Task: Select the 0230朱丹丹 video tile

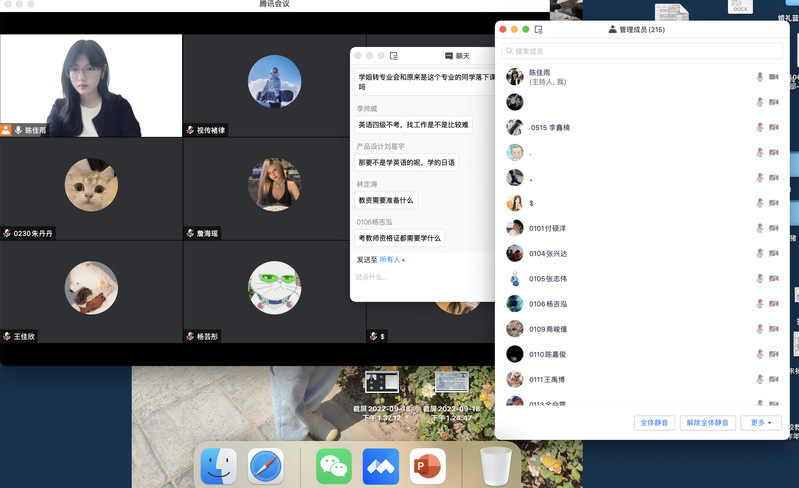Action: pyautogui.click(x=91, y=188)
